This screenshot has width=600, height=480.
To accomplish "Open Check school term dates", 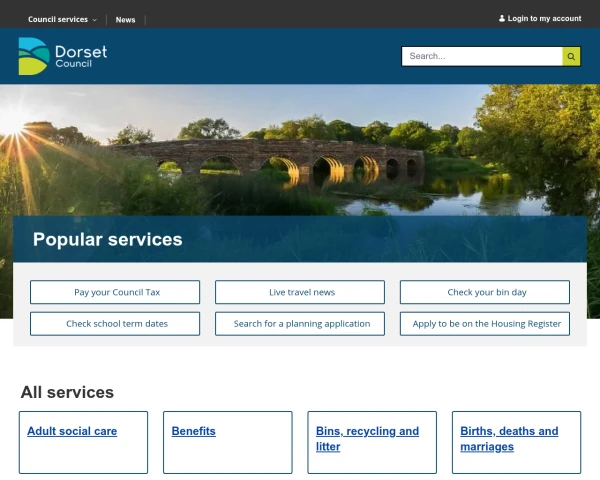I will 115,324.
